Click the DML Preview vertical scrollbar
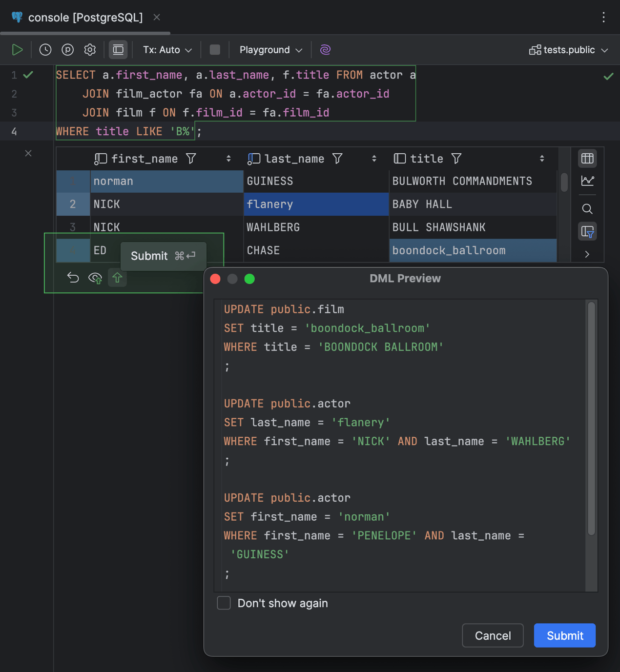620x672 pixels. pos(591,419)
